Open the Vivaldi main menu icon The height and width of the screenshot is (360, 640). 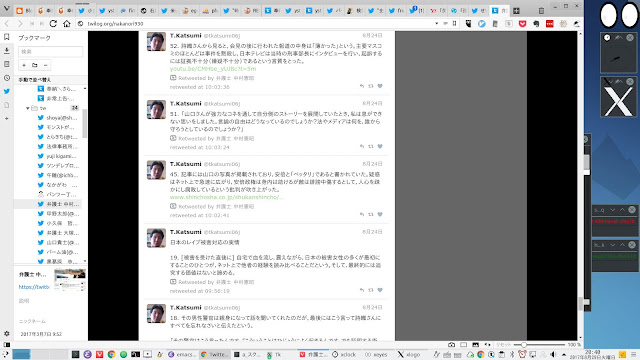[x=6, y=8]
